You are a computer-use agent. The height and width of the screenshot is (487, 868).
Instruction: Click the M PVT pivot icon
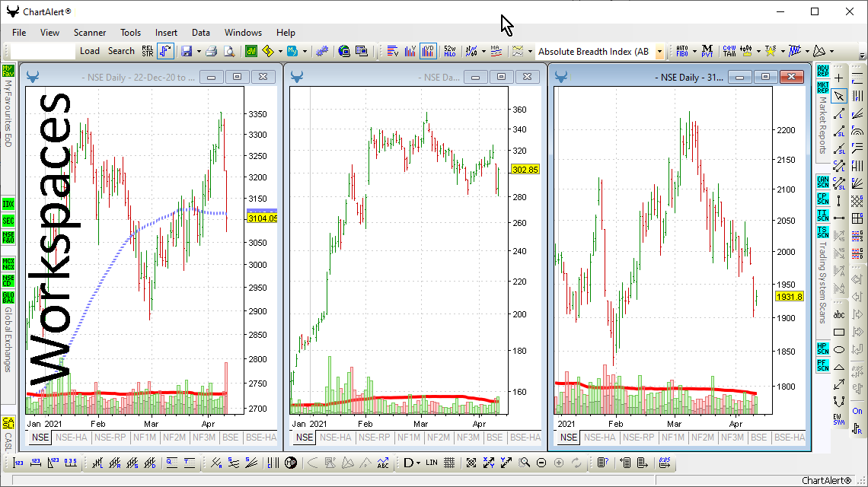707,52
